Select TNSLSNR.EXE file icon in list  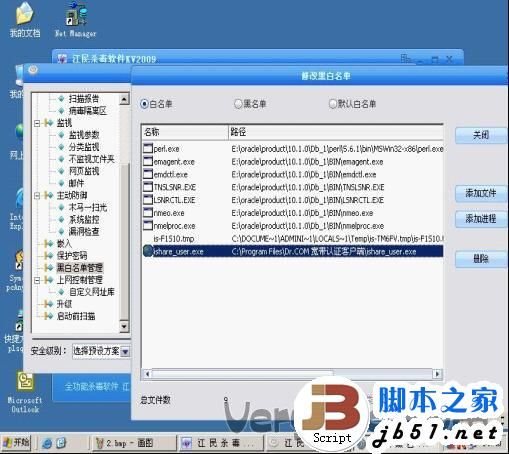[148, 187]
